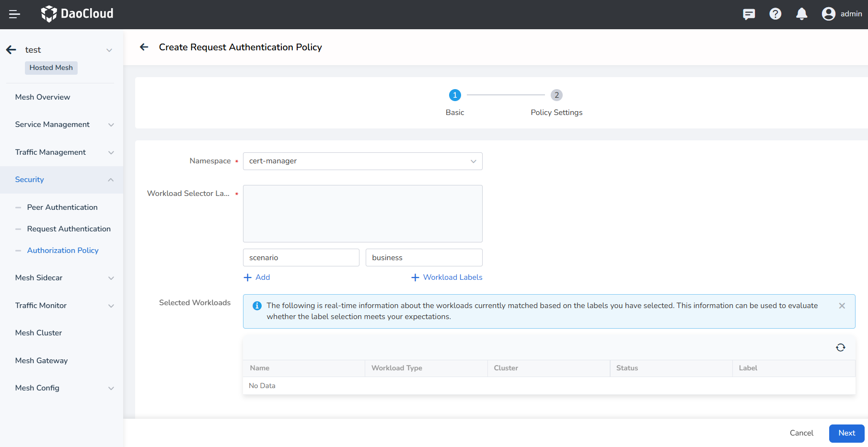Viewport: 868px width, 447px height.
Task: Open the notifications bell
Action: (801, 14)
